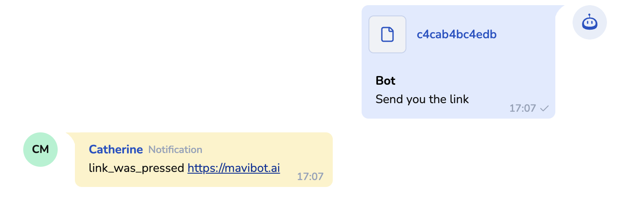Click the message read checkmark icon
644x202 pixels.
pos(545,108)
